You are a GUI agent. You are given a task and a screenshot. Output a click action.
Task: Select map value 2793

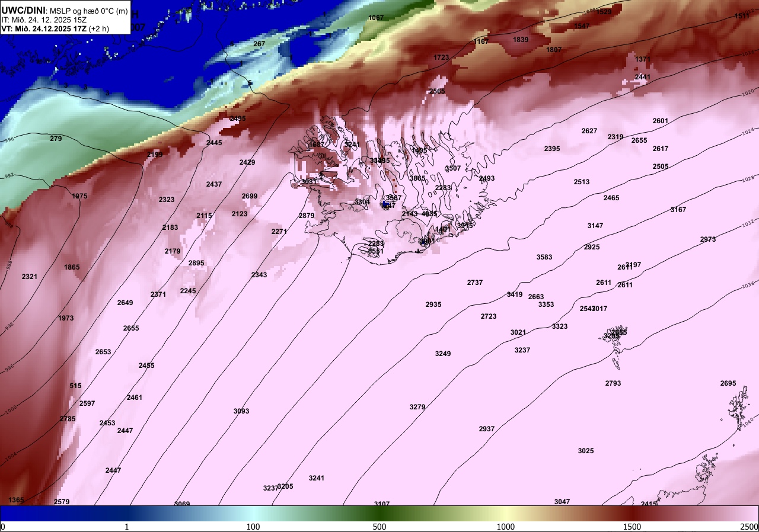[x=613, y=383]
